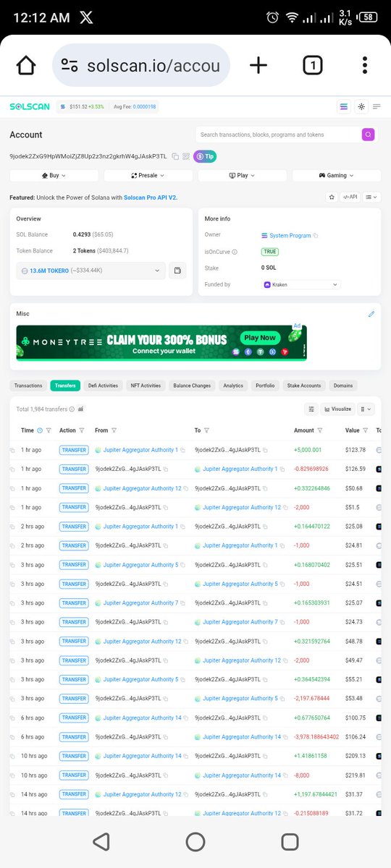Open new browser tab with plus icon

pos(258,65)
